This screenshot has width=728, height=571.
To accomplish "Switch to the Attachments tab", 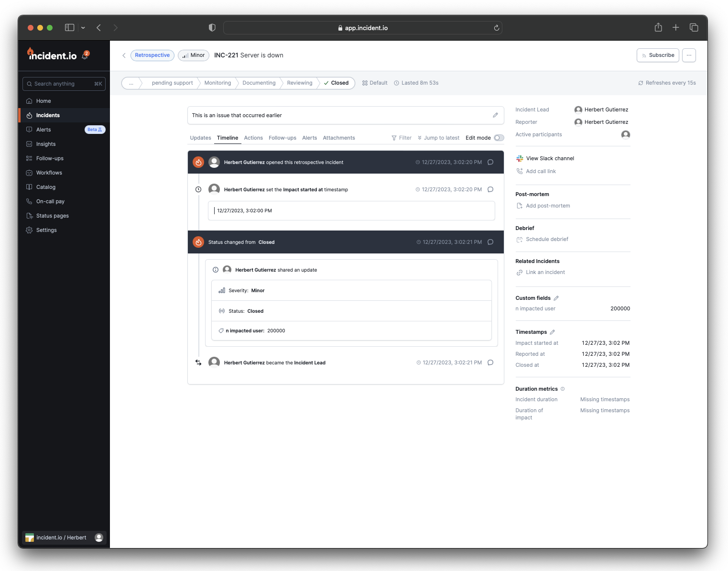I will click(339, 138).
